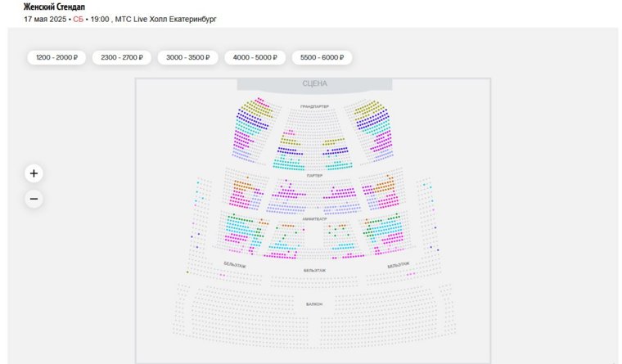Click the ПАРТЕР section label
The width and height of the screenshot is (622, 364).
[314, 175]
